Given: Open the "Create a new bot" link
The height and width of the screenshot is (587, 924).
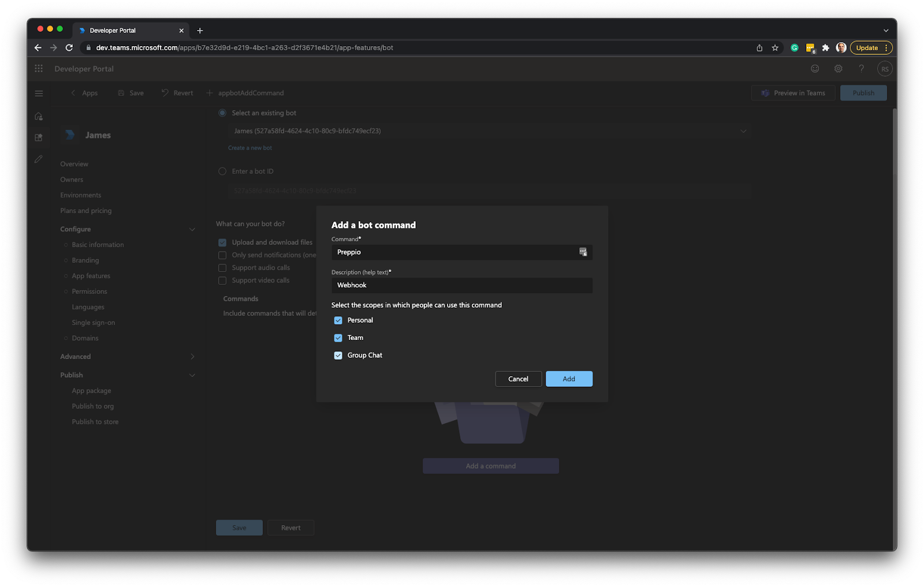Looking at the screenshot, I should [249, 148].
